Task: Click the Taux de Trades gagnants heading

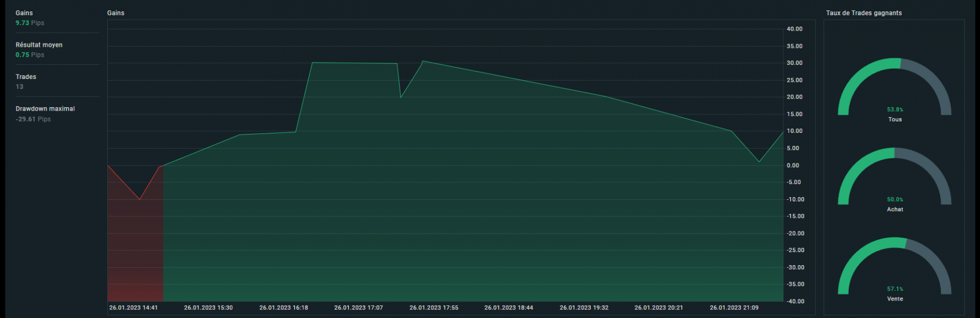Action: pos(864,13)
